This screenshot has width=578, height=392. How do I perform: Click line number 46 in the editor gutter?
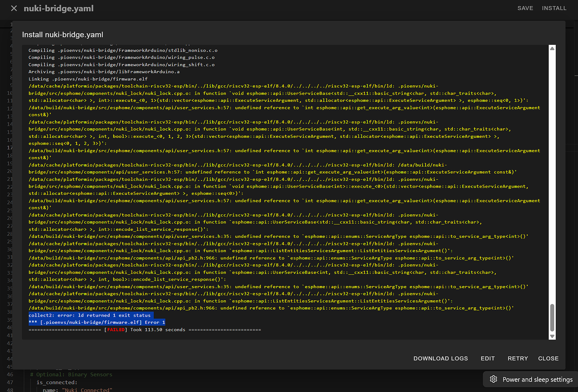(10, 374)
